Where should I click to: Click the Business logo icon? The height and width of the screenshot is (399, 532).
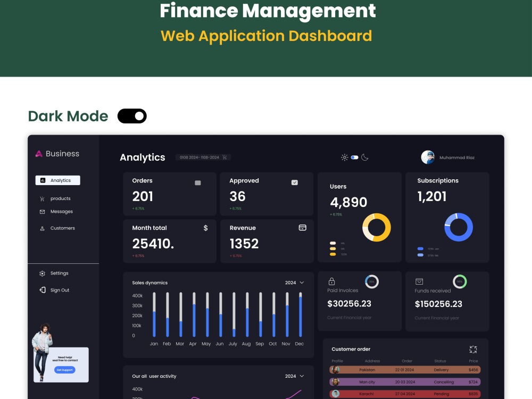[x=39, y=154]
